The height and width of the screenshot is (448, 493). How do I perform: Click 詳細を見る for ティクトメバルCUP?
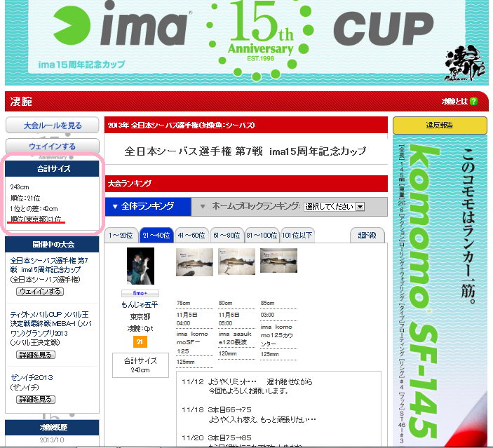point(36,355)
